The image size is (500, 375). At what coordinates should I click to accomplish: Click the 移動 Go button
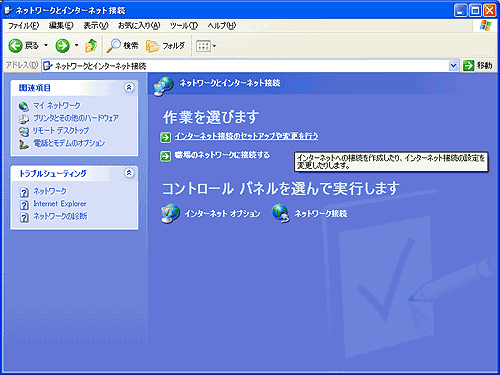478,66
